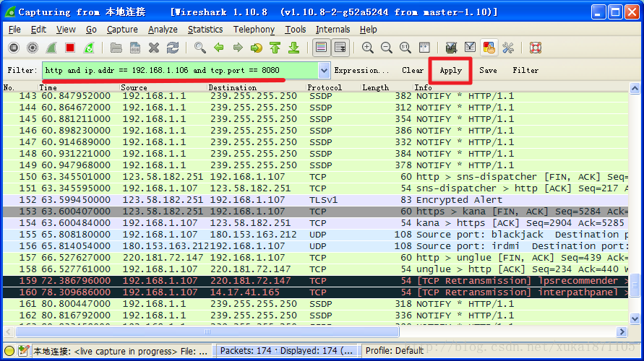Jump to the last packet icon
Image resolution: width=644 pixels, height=361 pixels.
pos(294,48)
